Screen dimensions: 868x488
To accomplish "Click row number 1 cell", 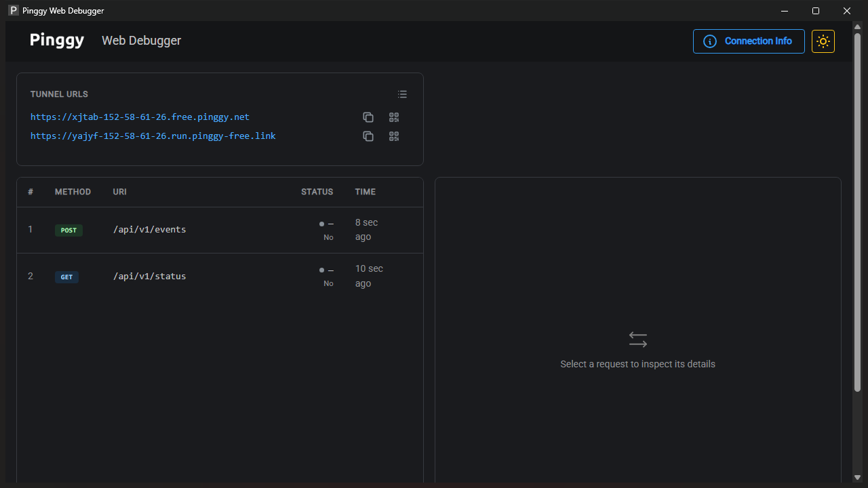I will pos(31,230).
